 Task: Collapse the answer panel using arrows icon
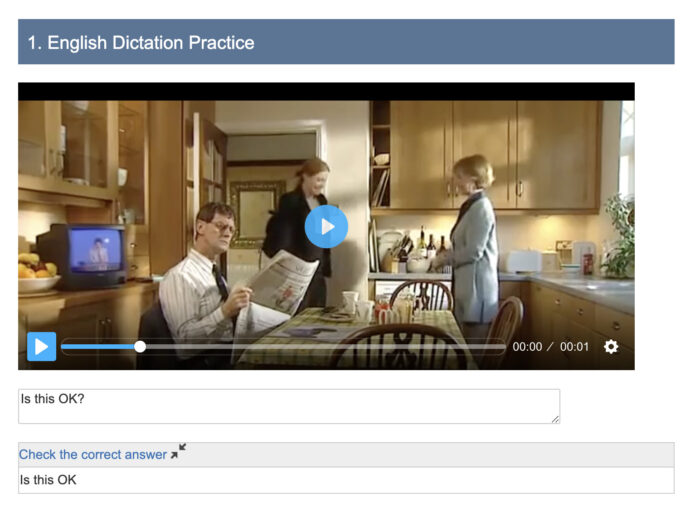click(x=178, y=451)
